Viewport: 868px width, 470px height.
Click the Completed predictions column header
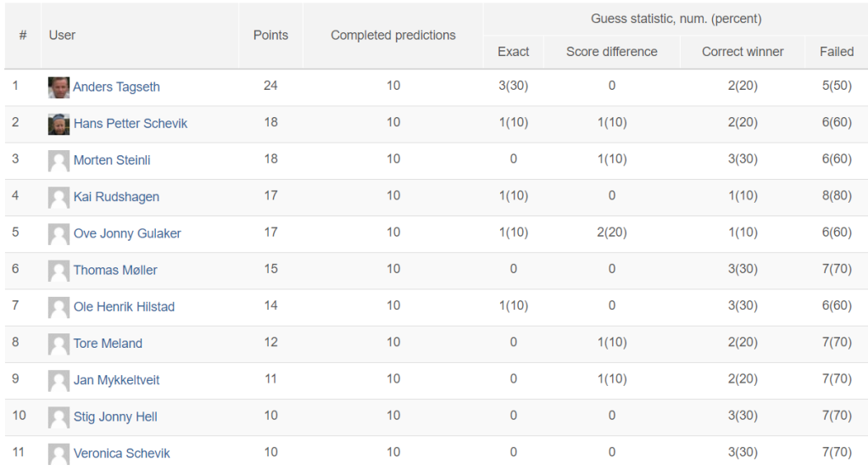pyautogui.click(x=393, y=36)
